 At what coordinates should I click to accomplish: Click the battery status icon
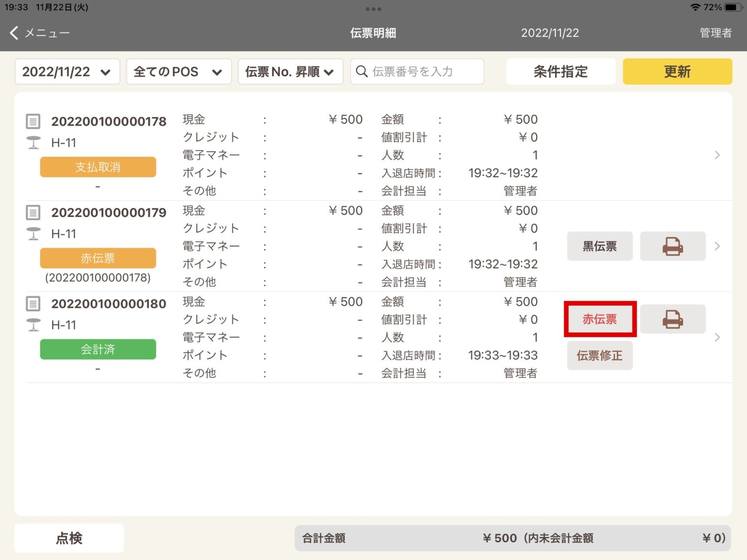(734, 7)
